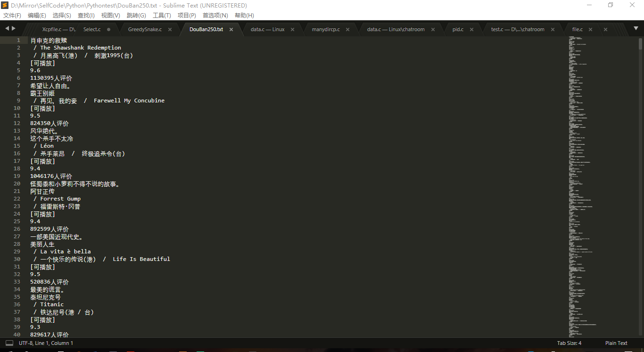Close the pid.c tab

[472, 29]
